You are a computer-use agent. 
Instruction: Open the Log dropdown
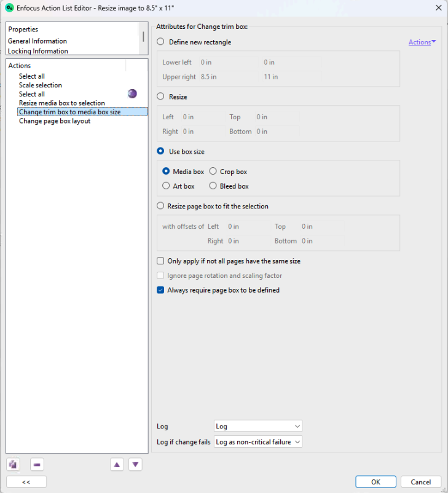pos(258,426)
